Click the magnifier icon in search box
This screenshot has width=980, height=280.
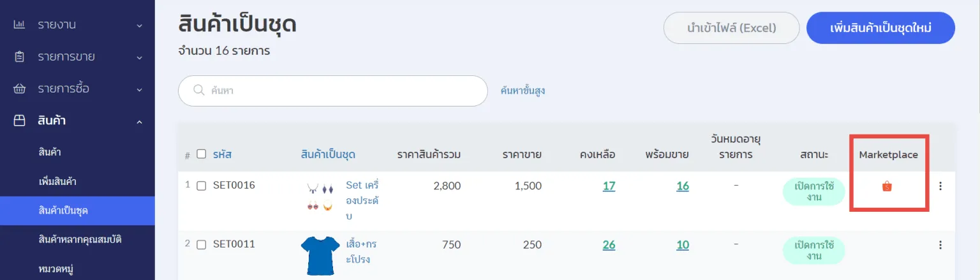tap(198, 91)
